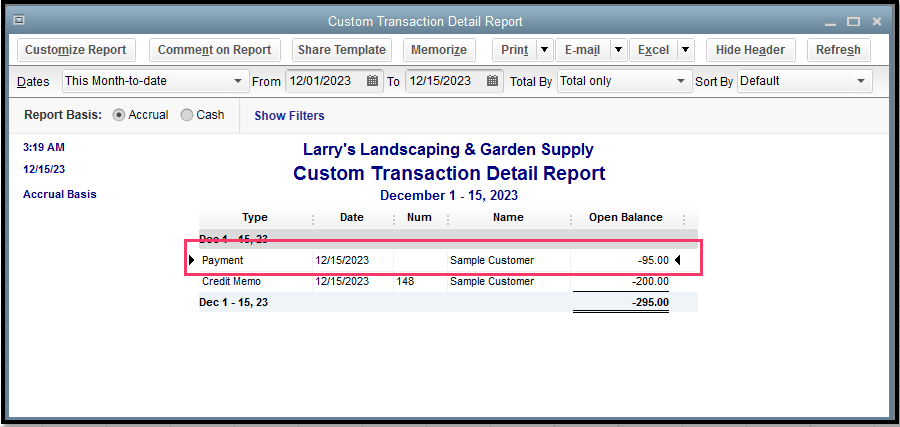Screen dimensions: 900x427
Task: Expand the Print button dropdown arrow
Action: (545, 50)
